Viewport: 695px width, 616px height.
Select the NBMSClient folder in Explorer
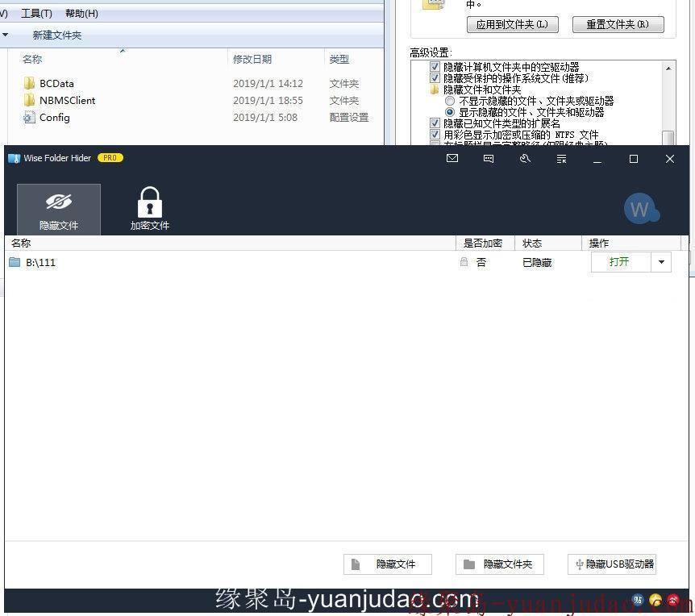(68, 101)
